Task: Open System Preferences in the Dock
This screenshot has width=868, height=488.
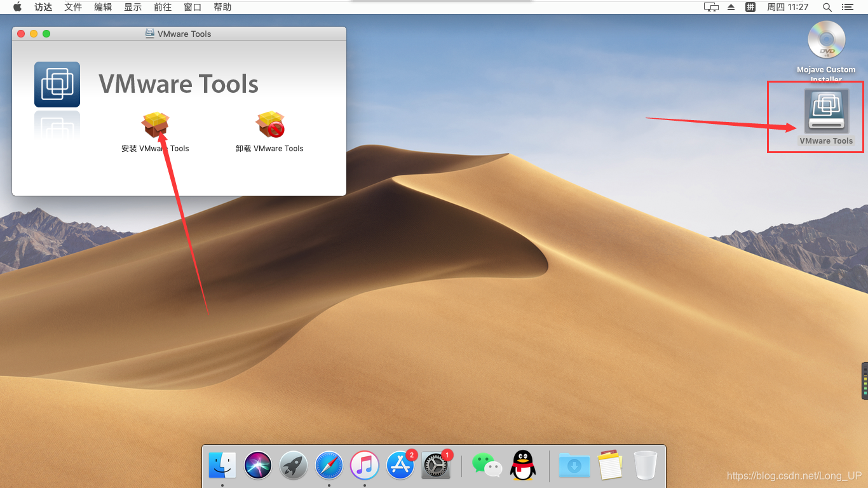Action: (436, 465)
